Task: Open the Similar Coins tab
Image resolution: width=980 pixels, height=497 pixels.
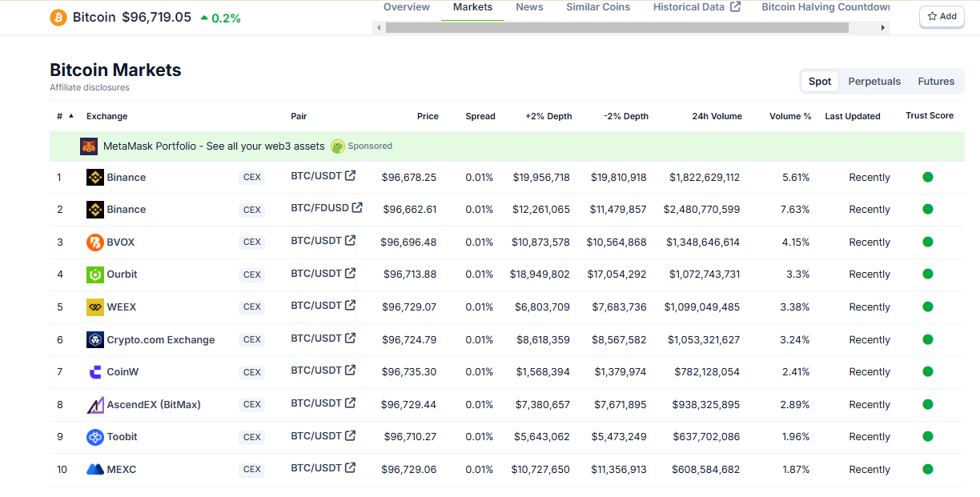Action: pyautogui.click(x=598, y=7)
